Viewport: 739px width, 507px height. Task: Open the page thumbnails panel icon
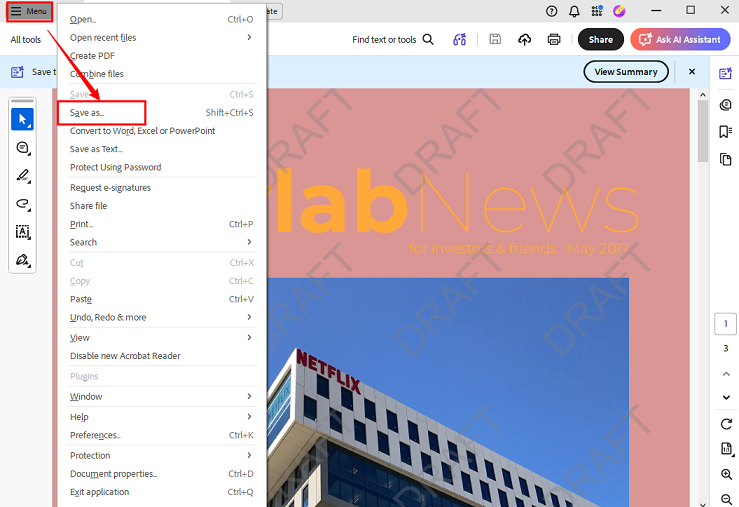click(726, 159)
